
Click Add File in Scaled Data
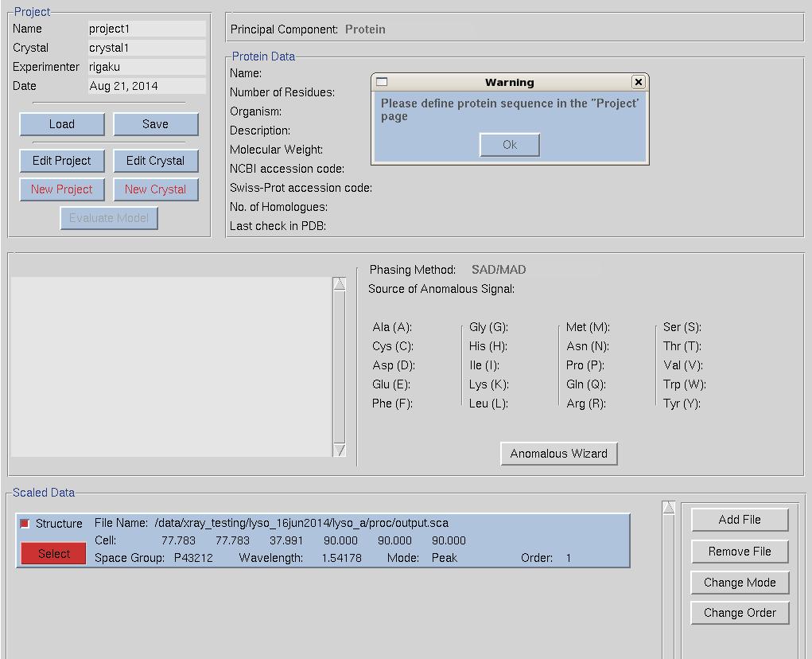click(x=740, y=520)
